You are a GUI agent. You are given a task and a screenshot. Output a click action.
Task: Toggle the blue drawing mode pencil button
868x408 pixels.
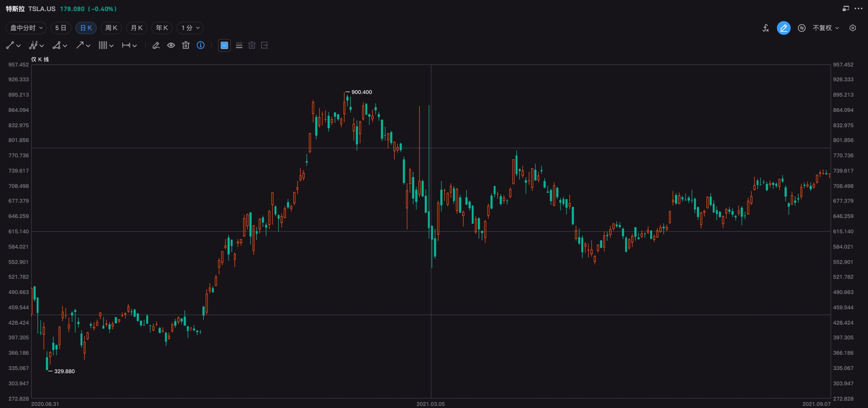[784, 28]
